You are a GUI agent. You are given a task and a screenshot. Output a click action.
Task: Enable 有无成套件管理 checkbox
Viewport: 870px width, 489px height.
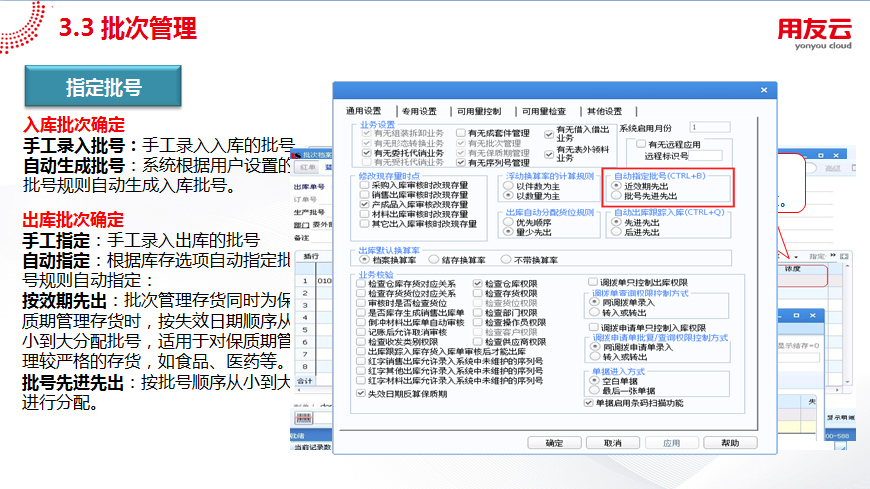coord(461,133)
